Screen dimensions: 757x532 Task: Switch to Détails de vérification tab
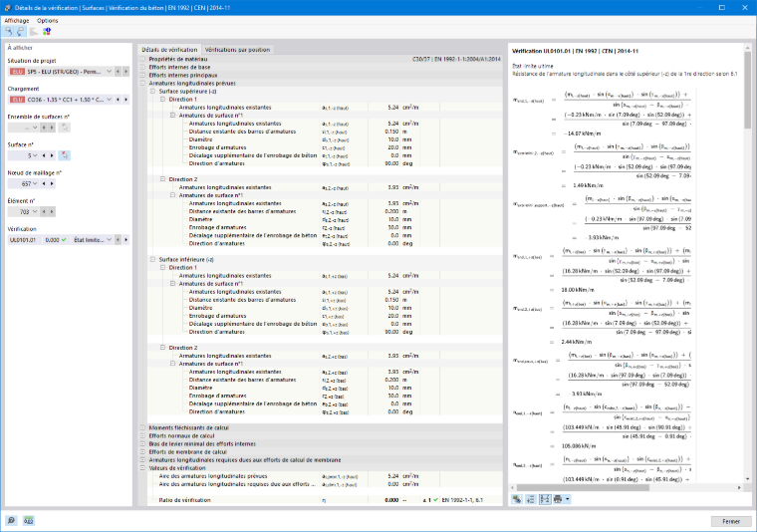pyautogui.click(x=169, y=49)
